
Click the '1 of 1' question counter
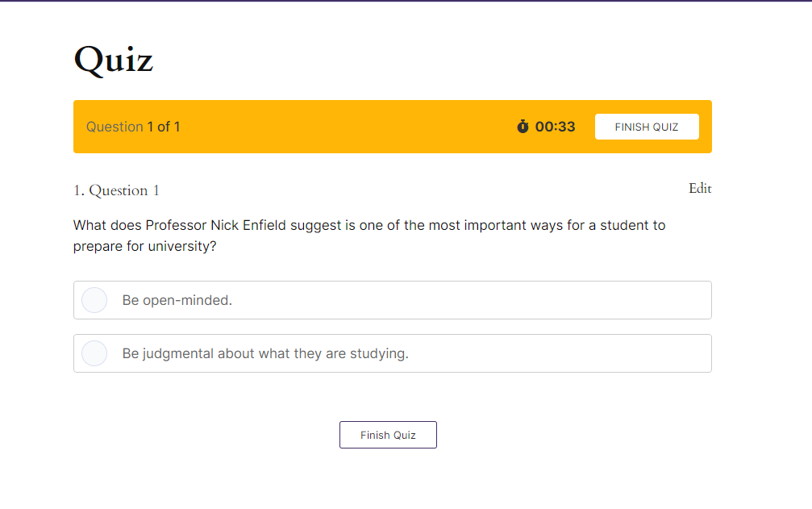[x=164, y=127]
